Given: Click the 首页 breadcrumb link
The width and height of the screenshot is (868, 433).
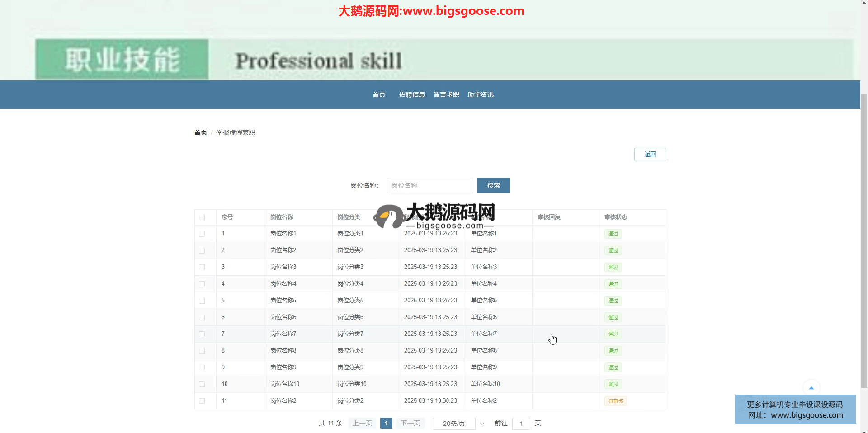Looking at the screenshot, I should pos(200,132).
